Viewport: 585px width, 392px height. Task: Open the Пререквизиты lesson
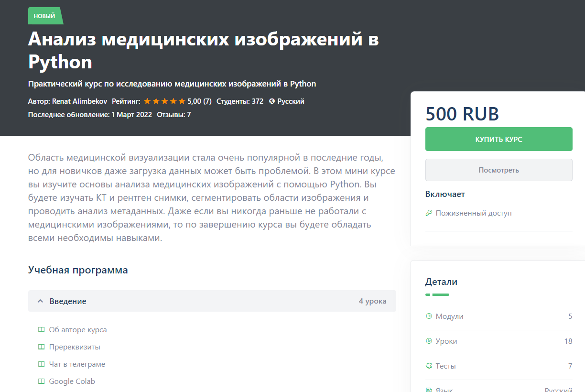click(75, 347)
